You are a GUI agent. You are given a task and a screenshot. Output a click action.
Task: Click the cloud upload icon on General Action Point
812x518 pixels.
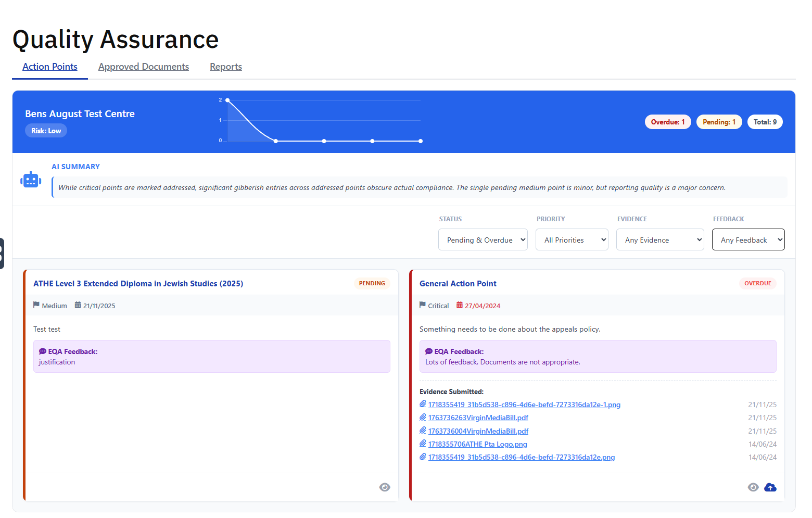pos(770,487)
